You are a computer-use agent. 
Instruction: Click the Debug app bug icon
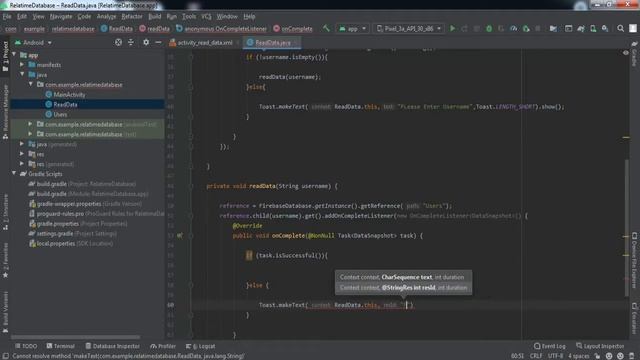click(489, 29)
